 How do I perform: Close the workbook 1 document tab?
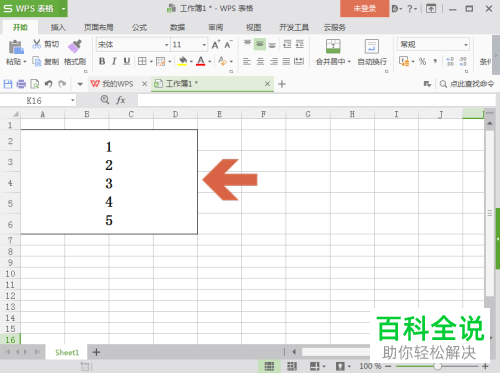click(x=267, y=84)
